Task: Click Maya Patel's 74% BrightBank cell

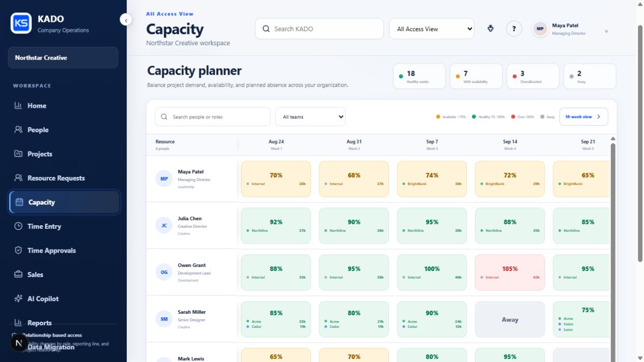Action: pos(432,179)
